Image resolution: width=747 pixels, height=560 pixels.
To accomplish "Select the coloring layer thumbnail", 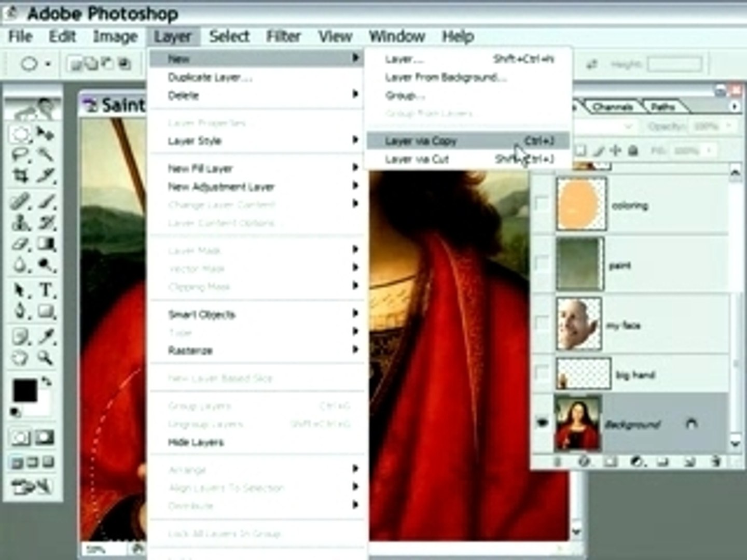I will point(581,203).
